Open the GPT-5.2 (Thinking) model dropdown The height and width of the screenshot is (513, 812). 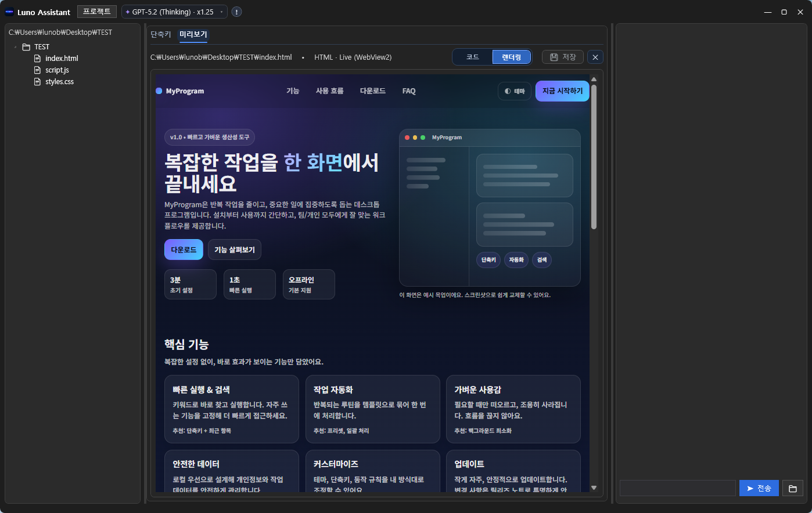tap(174, 11)
